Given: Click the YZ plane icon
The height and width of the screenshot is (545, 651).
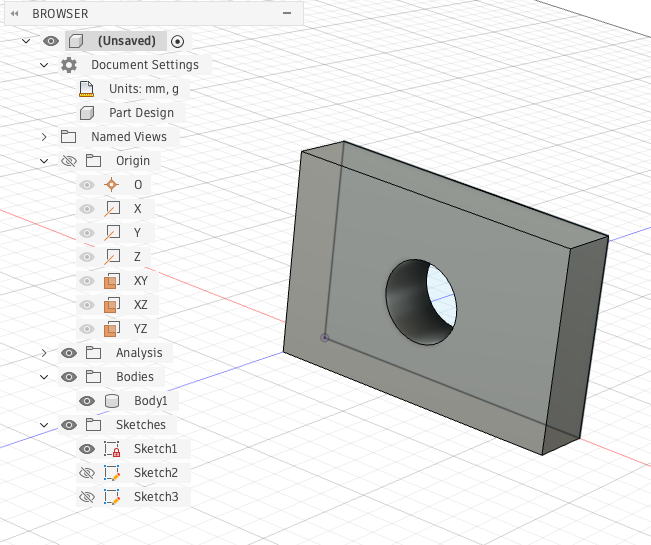Looking at the screenshot, I should tap(112, 329).
